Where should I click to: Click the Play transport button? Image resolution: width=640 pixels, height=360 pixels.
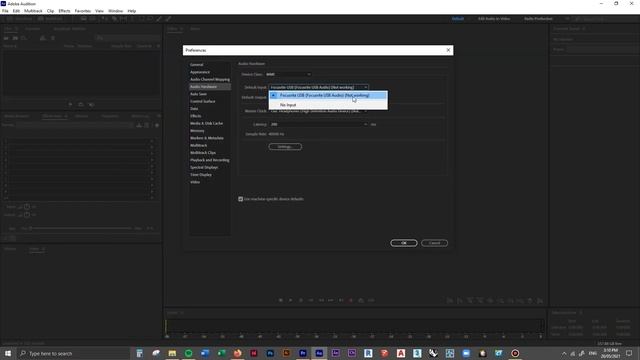(x=291, y=300)
